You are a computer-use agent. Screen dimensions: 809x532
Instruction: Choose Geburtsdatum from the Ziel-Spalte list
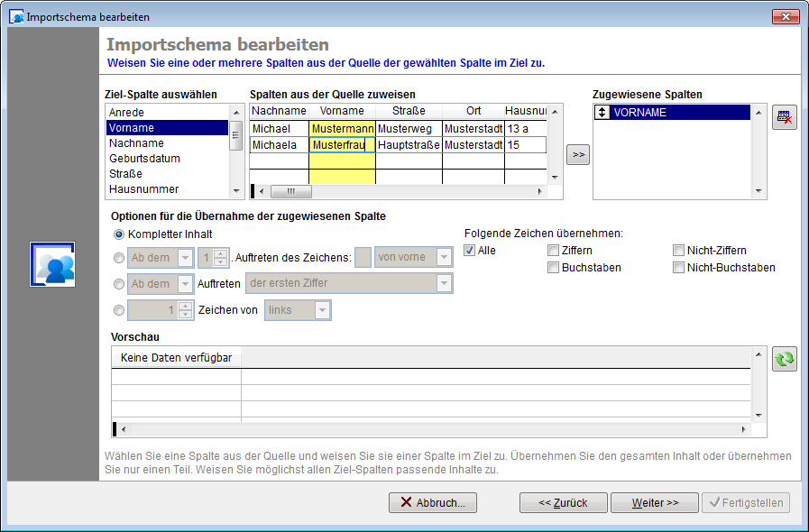[x=144, y=159]
